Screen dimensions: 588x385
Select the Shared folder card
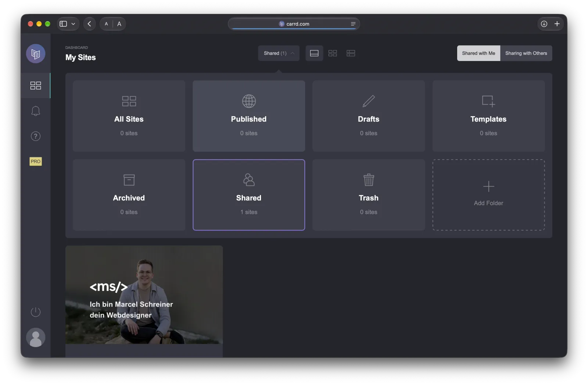click(x=249, y=195)
